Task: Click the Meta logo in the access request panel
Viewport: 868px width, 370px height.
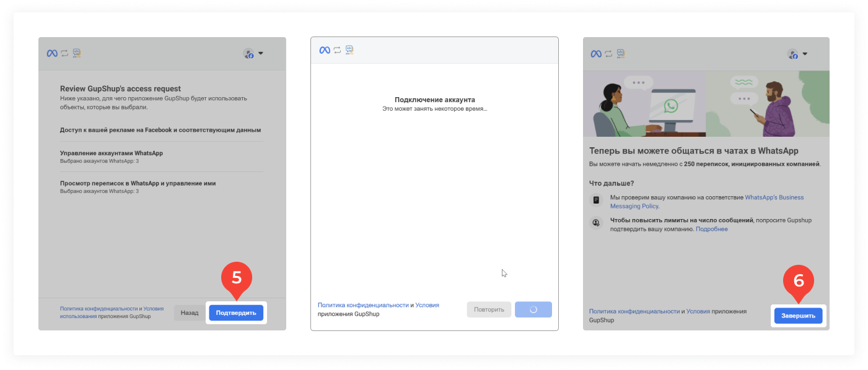Action: 52,53
